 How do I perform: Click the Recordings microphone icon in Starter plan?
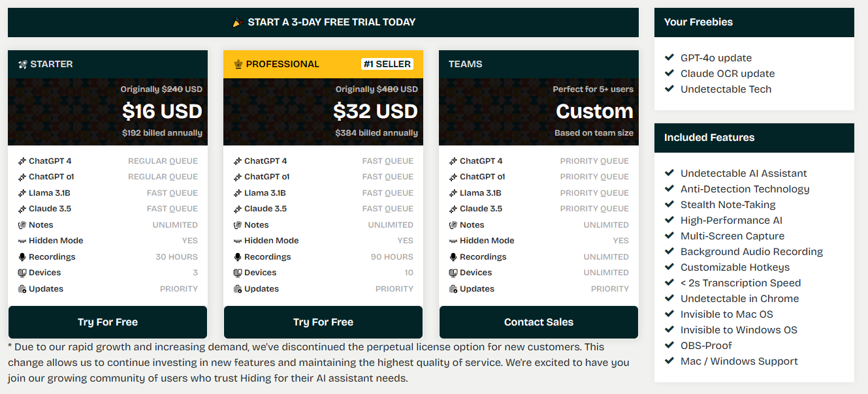pyautogui.click(x=22, y=257)
